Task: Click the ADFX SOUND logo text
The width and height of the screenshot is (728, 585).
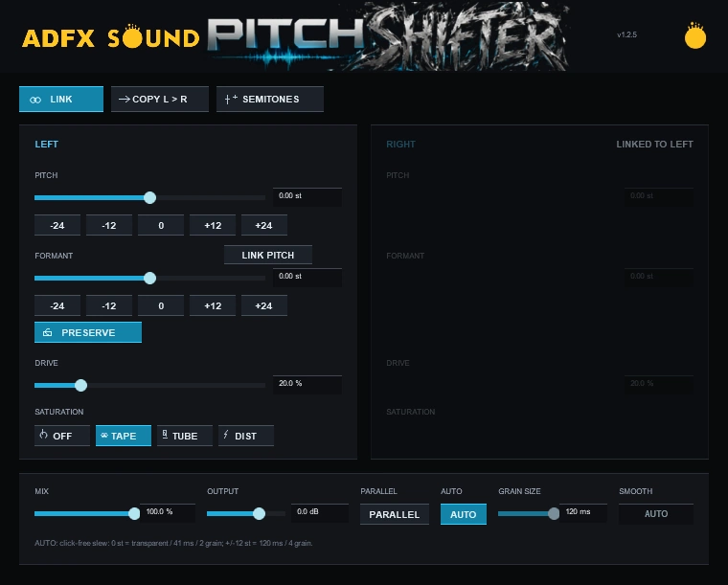Action: click(111, 37)
